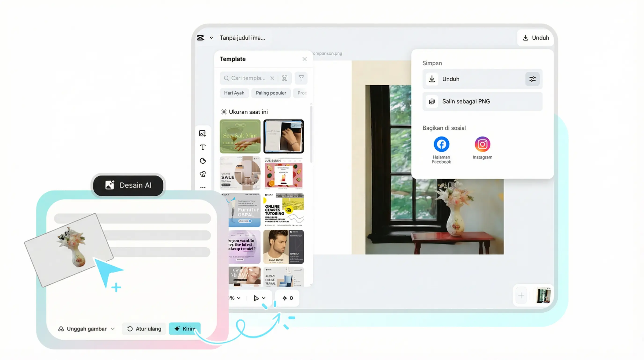Screen dimensions: 644x360
Task: Click image search scan icon in search box
Action: point(285,78)
